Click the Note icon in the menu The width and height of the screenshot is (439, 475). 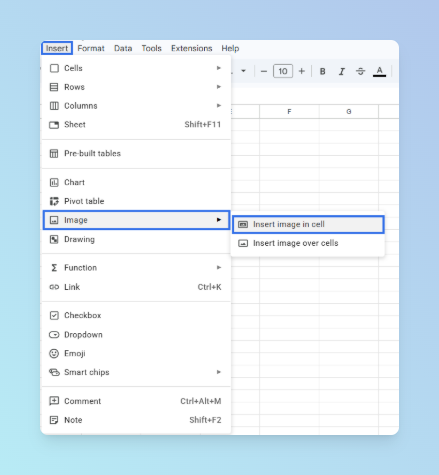(x=54, y=420)
